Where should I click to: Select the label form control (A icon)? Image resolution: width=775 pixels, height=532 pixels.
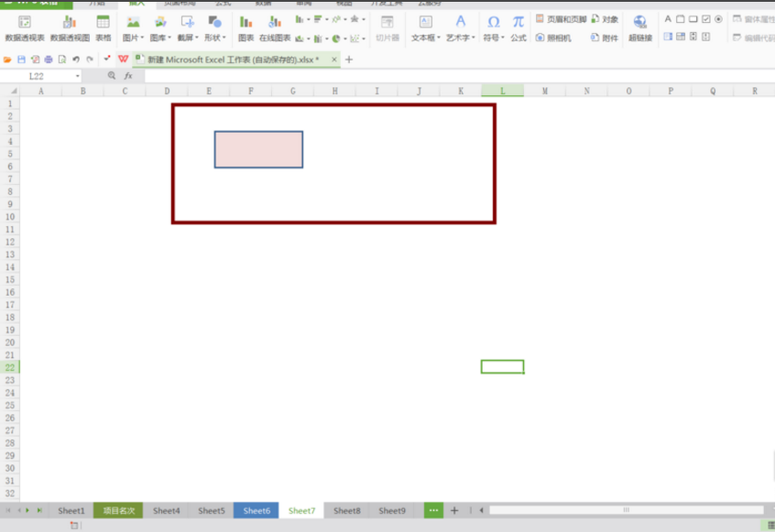click(x=668, y=19)
